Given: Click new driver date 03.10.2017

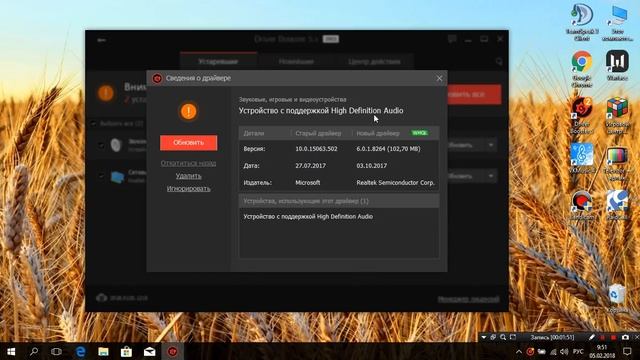Looking at the screenshot, I should pos(371,166).
